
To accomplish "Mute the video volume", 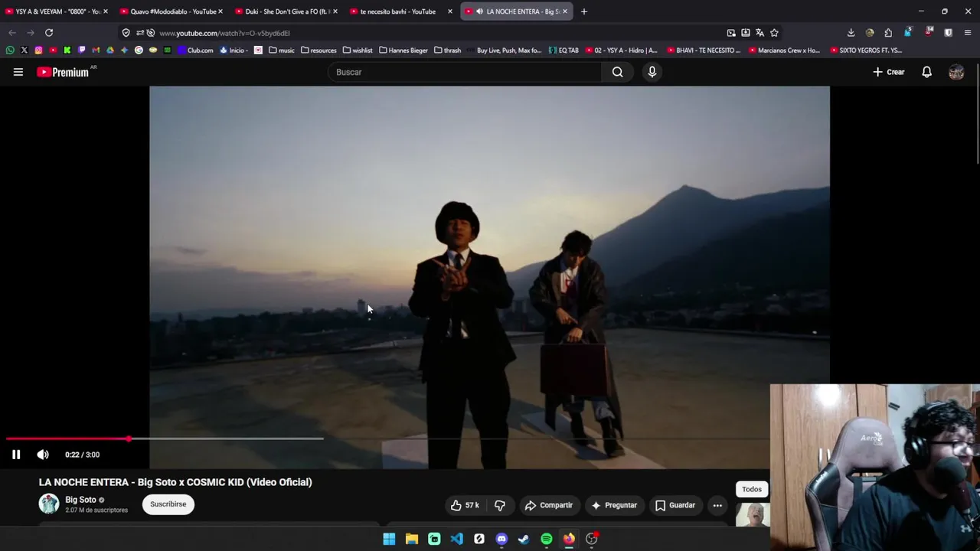I will point(43,455).
